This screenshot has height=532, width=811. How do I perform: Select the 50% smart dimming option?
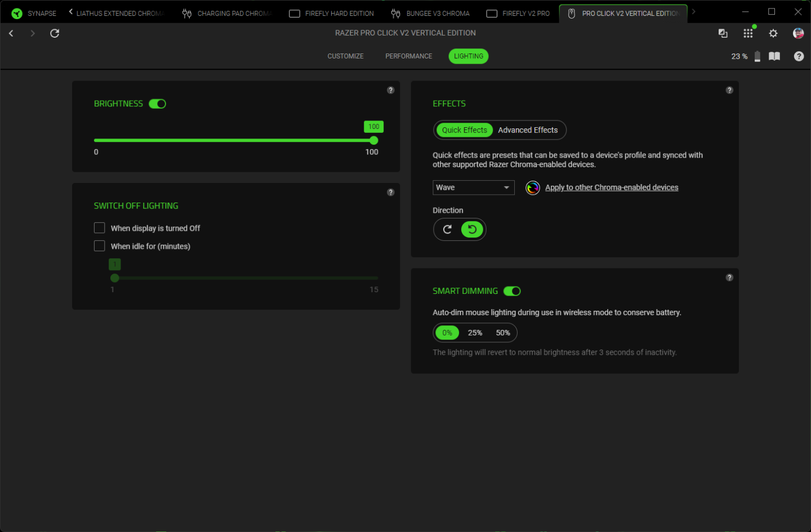pos(503,333)
